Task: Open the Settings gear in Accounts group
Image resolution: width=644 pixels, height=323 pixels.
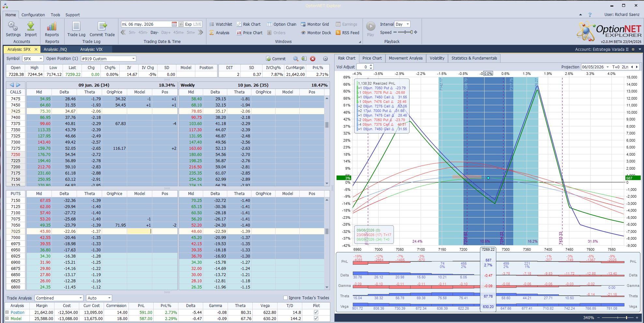Action: click(x=13, y=29)
